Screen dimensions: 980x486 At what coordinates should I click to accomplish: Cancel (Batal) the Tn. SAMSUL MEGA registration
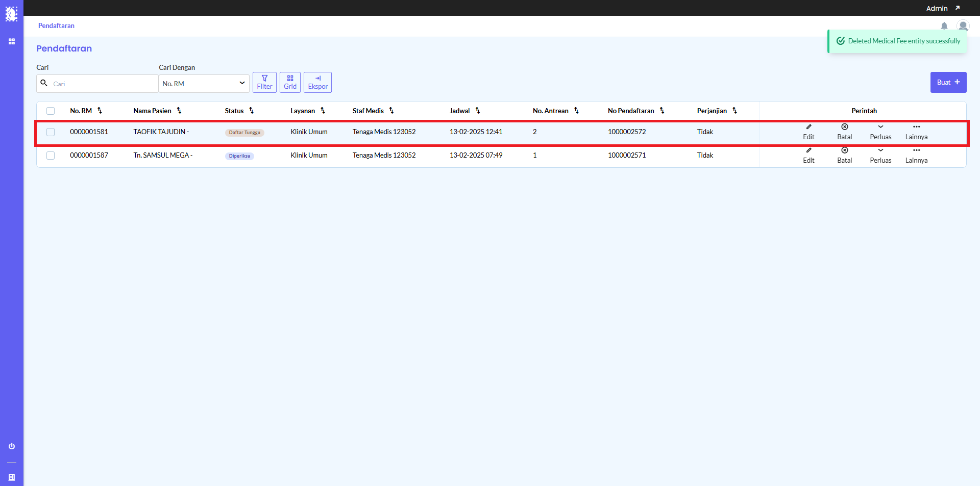[x=845, y=156]
